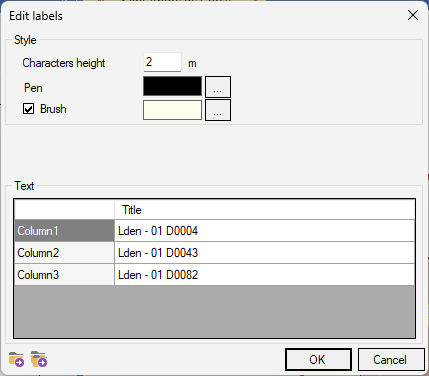
Task: Select cell Lden - 01 D0043
Action: click(265, 253)
